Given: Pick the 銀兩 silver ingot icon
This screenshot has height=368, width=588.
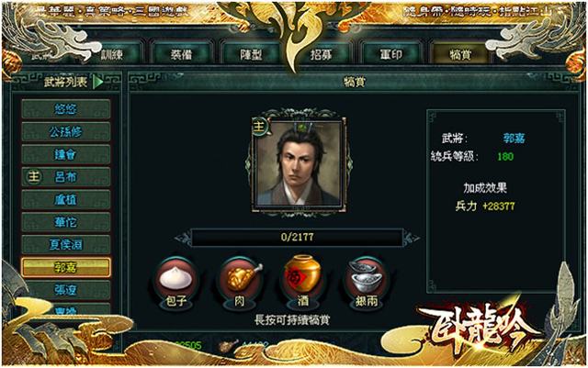Looking at the screenshot, I should 366,282.
